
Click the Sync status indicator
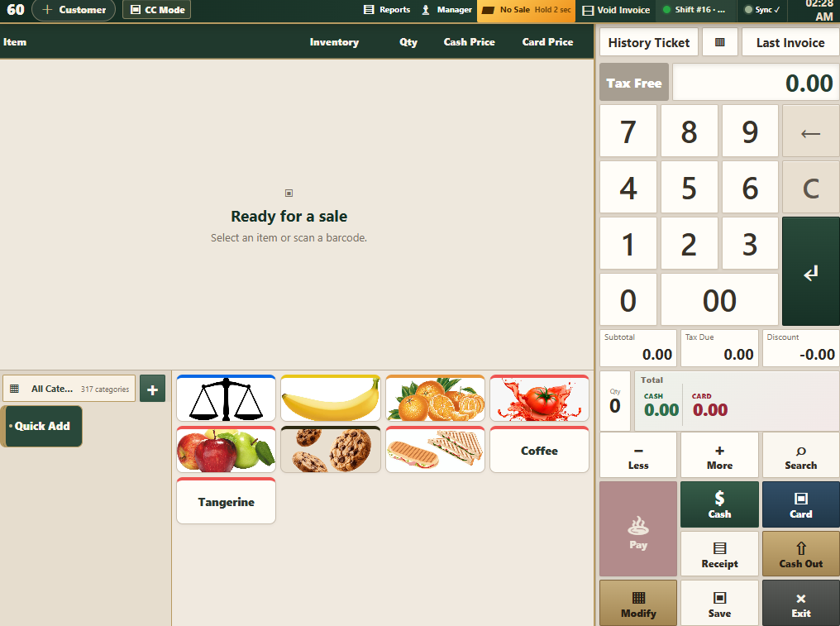coord(762,10)
